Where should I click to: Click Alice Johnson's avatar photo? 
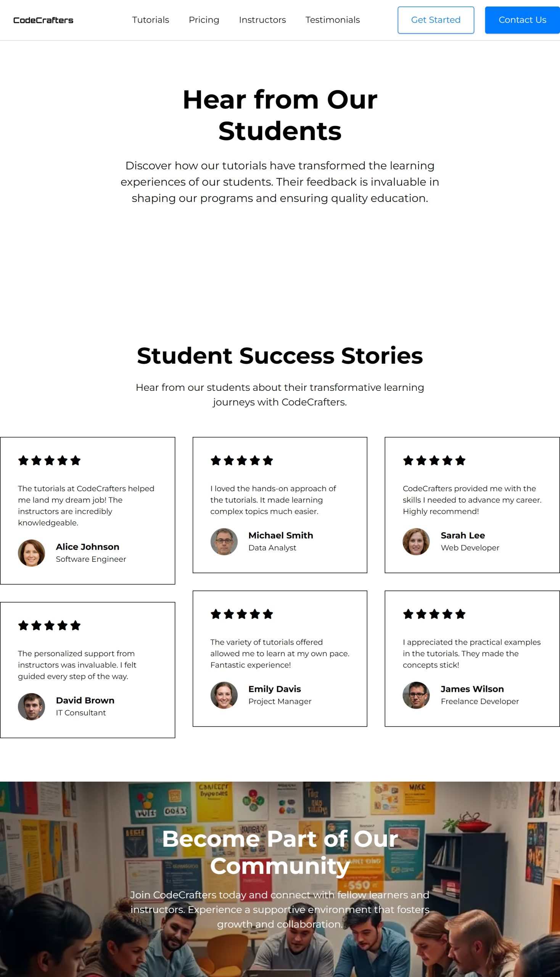(32, 553)
